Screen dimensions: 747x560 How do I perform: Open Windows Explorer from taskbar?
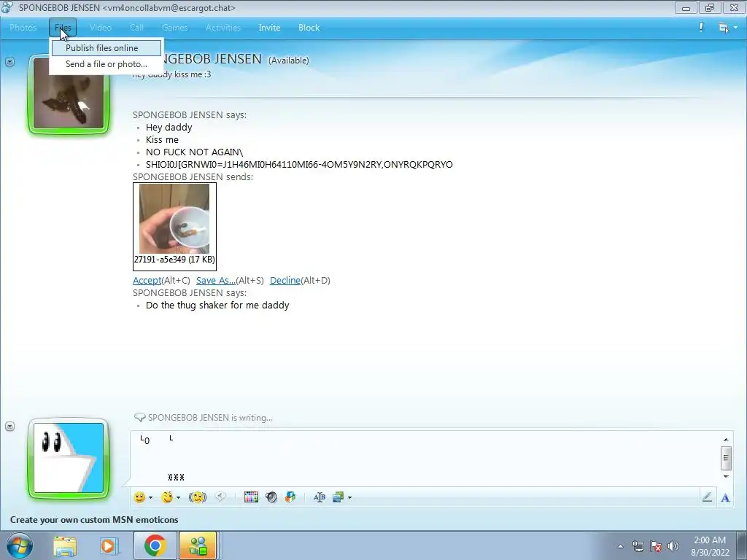(65, 546)
